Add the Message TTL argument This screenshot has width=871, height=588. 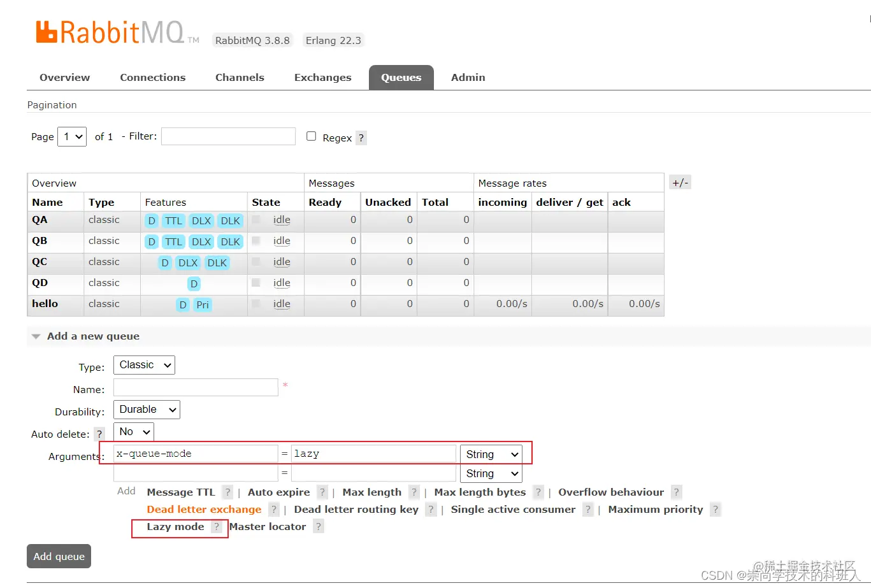point(181,492)
